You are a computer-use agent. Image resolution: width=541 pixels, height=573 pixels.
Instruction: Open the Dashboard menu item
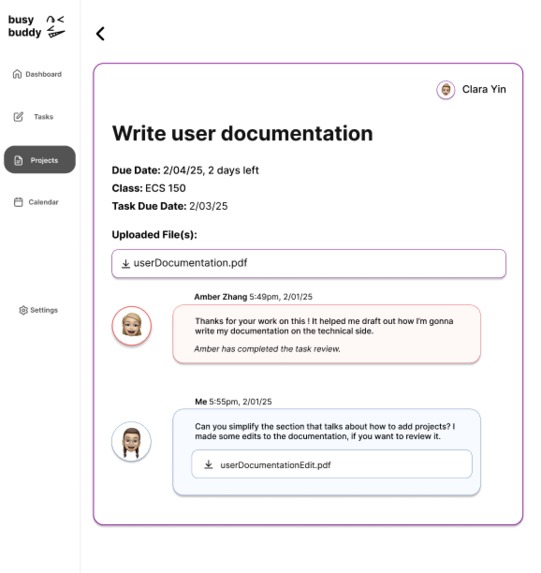pos(37,74)
